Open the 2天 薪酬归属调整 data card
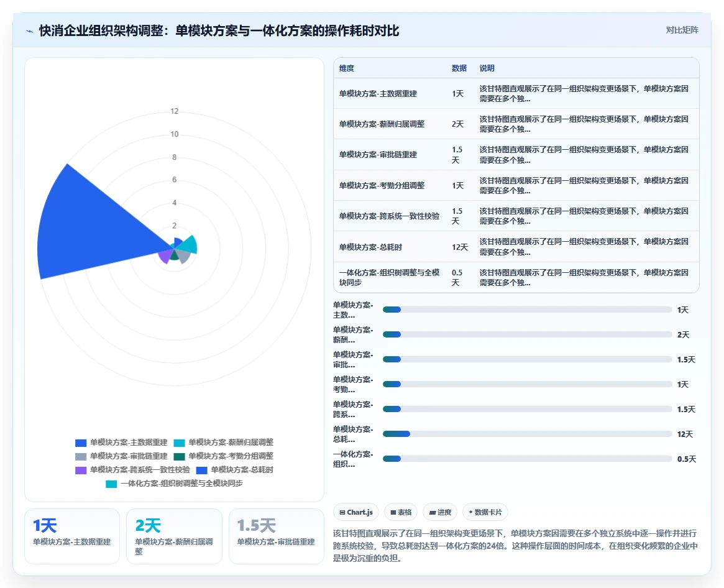 (174, 536)
